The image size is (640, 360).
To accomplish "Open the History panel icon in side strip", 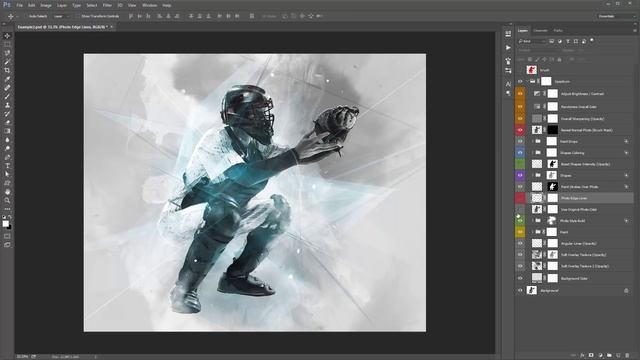I will coord(508,34).
